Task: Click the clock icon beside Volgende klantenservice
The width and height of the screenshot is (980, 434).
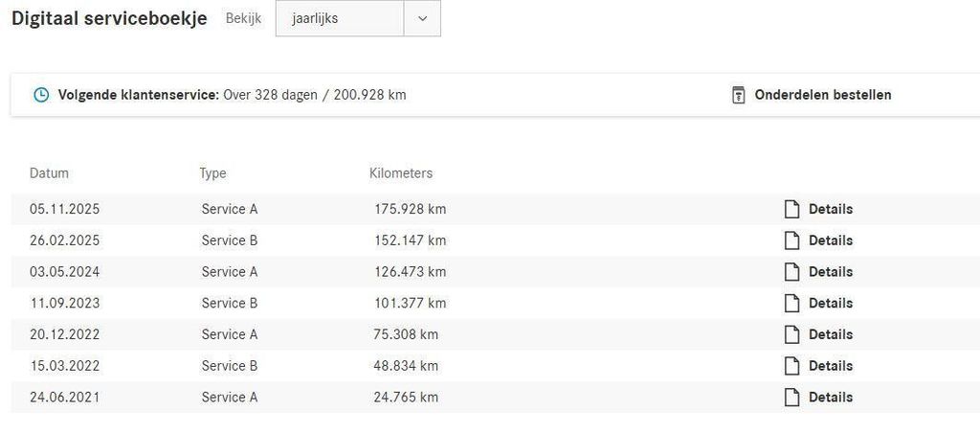Action: point(41,95)
